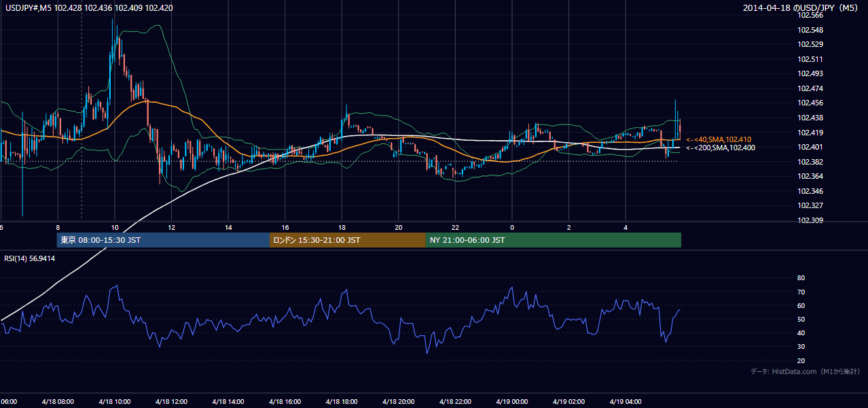Click the RSI level 50 label
The width and height of the screenshot is (868, 408).
tap(801, 319)
